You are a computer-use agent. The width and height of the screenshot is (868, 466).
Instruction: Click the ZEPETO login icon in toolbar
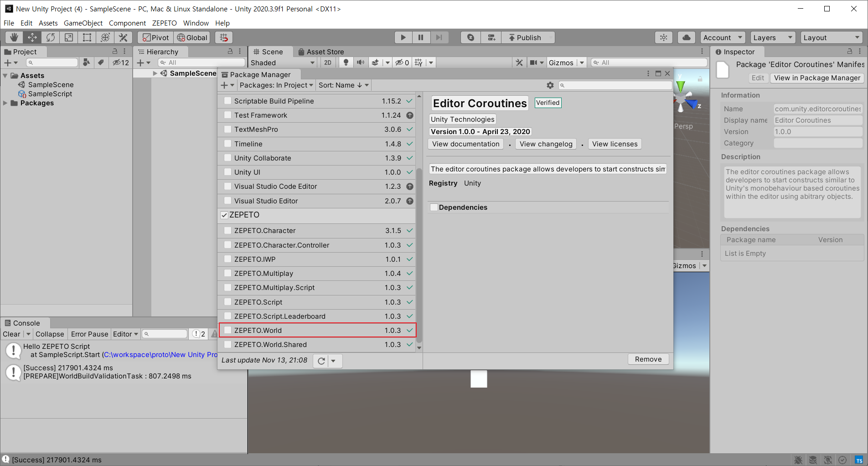tap(470, 37)
